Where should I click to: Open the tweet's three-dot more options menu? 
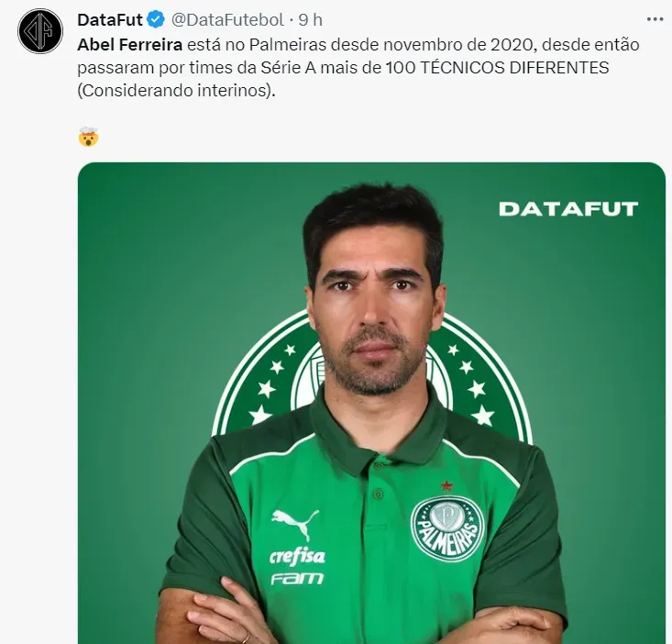click(x=655, y=19)
